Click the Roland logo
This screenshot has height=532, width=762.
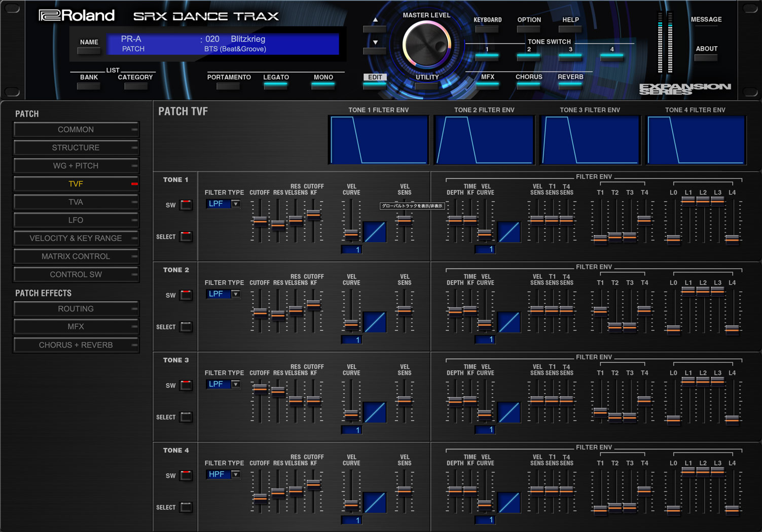pyautogui.click(x=77, y=16)
